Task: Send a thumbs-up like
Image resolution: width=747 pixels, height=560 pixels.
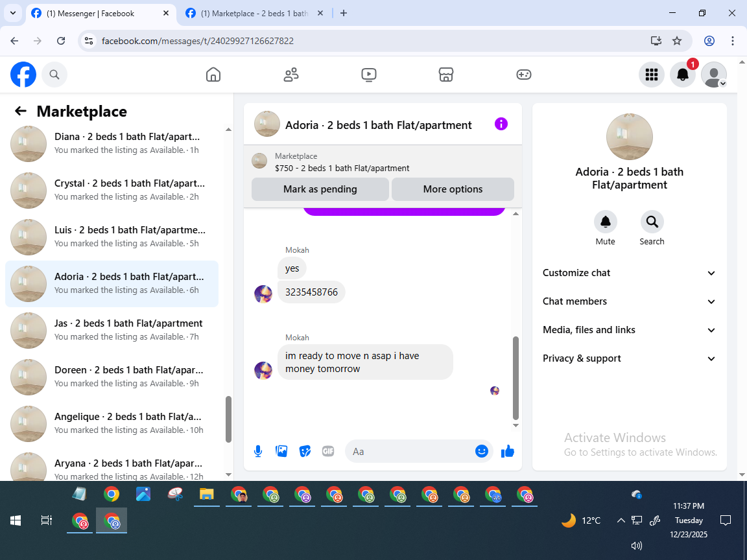Action: (x=507, y=451)
